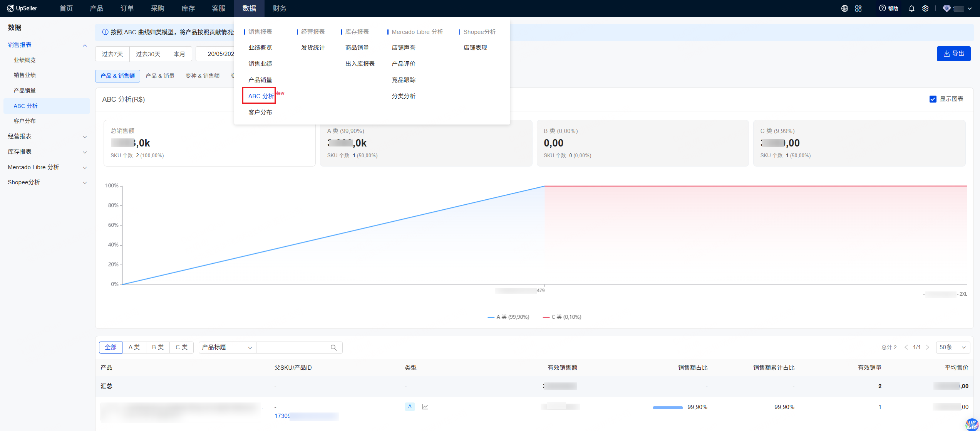Image resolution: width=980 pixels, height=431 pixels.
Task: Choose the 过去7天 range
Action: point(112,54)
